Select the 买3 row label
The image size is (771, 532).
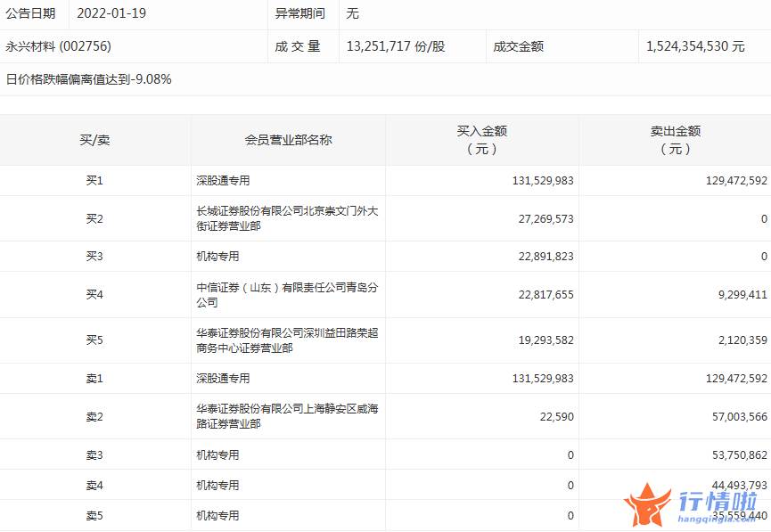94,256
